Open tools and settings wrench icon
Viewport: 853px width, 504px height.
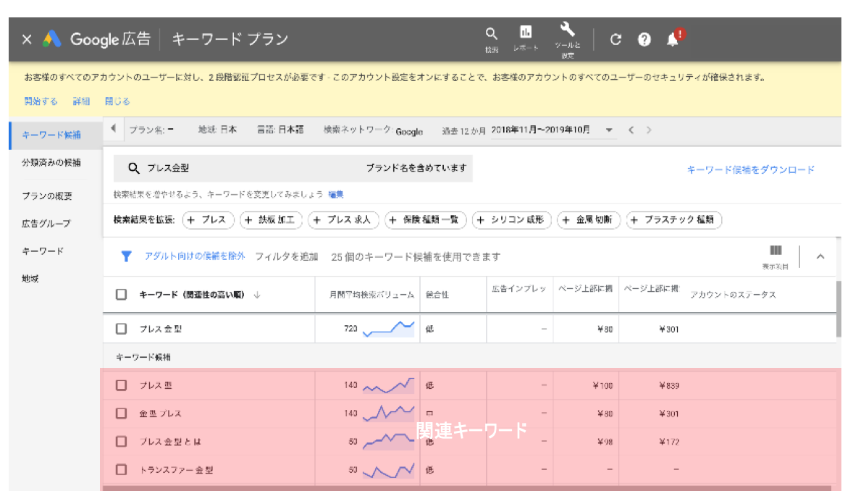567,30
